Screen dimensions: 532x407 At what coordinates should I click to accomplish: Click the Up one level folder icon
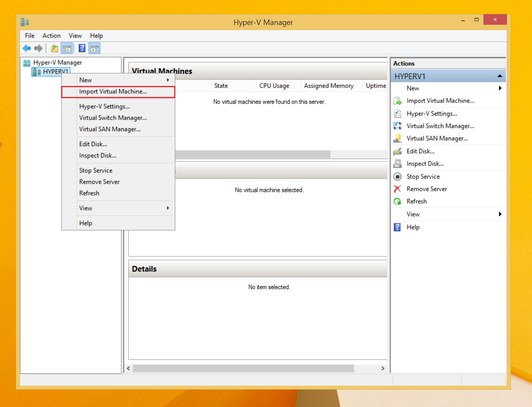[x=54, y=48]
